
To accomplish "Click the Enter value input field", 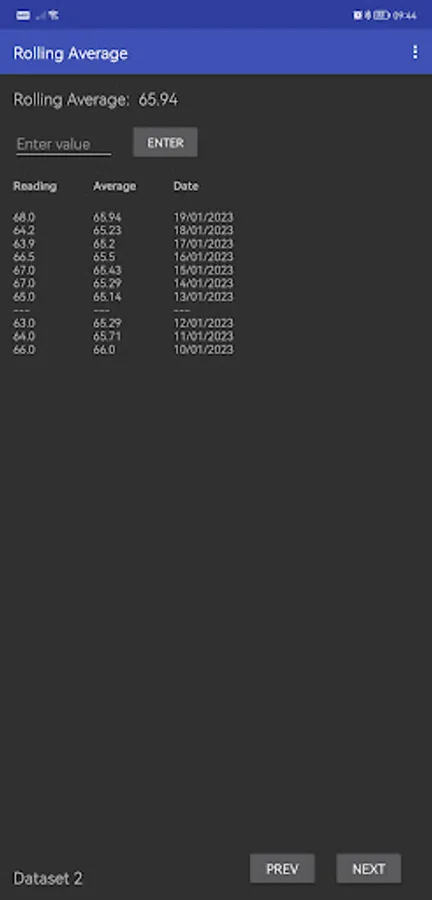I will click(x=64, y=143).
